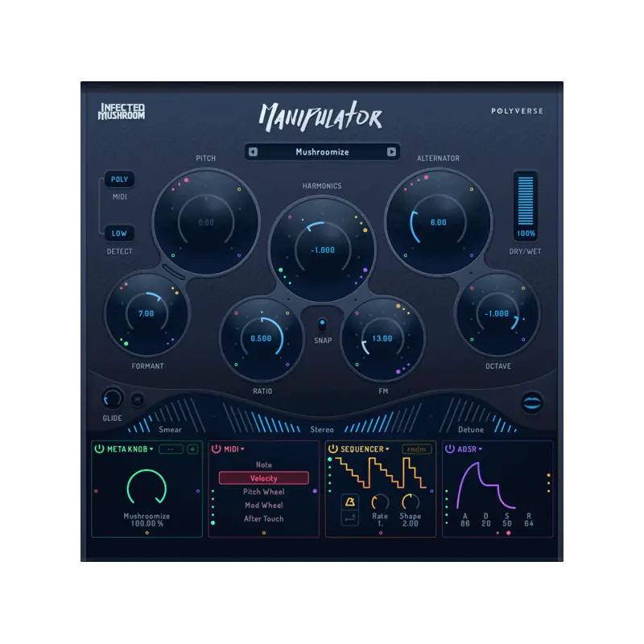Screen dimensions: 644x644
Task: Select Mod Wheel in MIDI source list
Action: click(264, 506)
